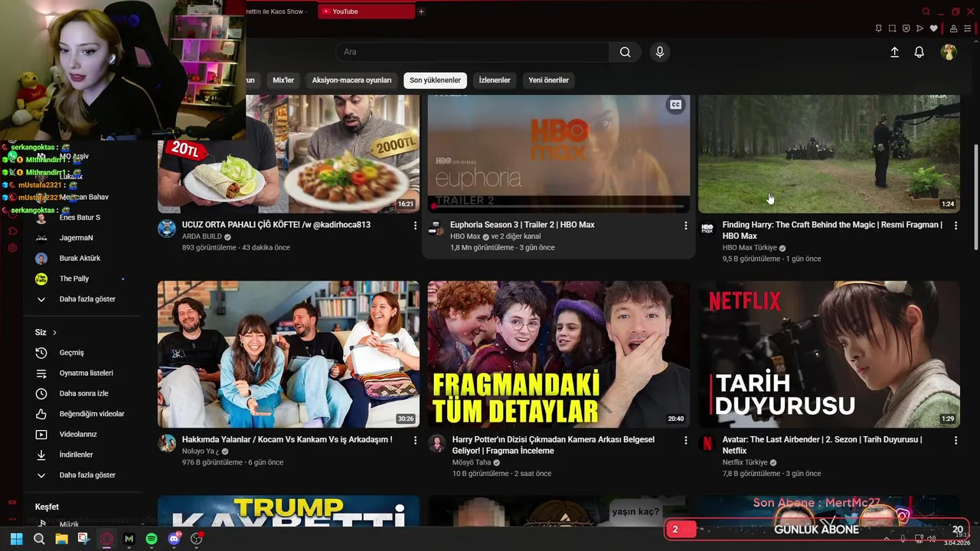Image resolution: width=980 pixels, height=551 pixels.
Task: Open new browser tab plus button
Action: click(421, 11)
